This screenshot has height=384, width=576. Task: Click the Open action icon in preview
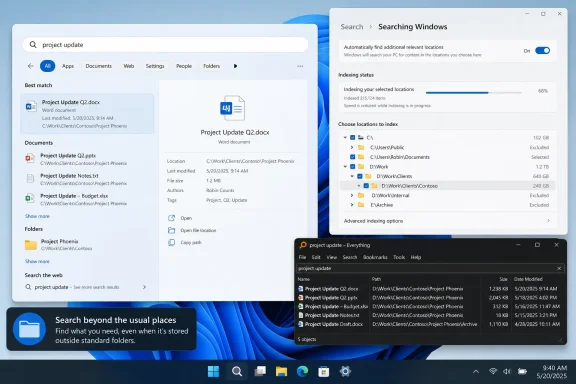[x=172, y=218]
